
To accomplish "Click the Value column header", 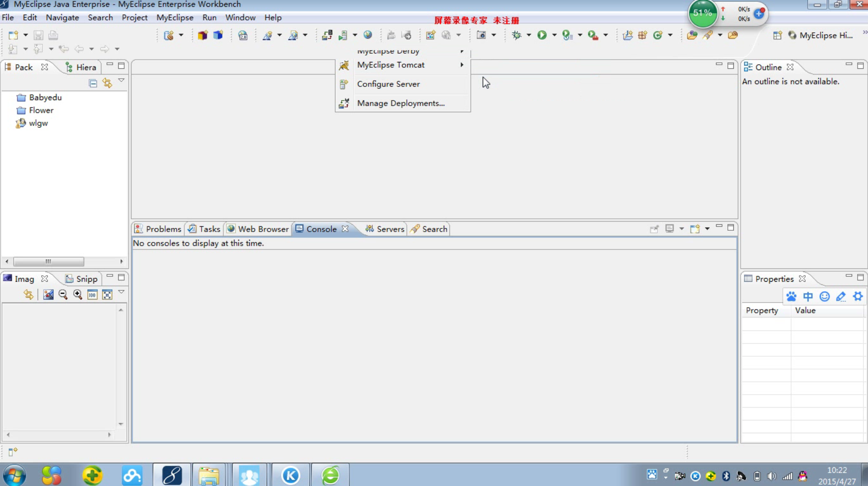I will (x=828, y=310).
